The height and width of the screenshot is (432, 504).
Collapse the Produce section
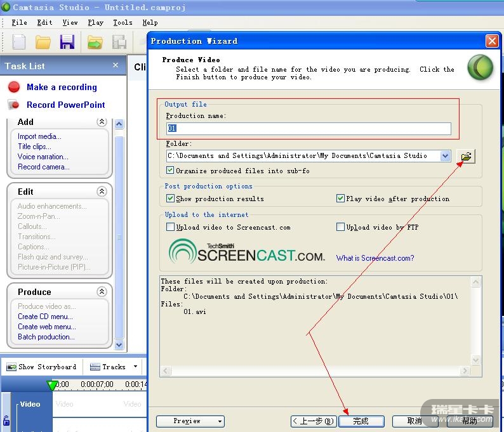[x=102, y=292]
